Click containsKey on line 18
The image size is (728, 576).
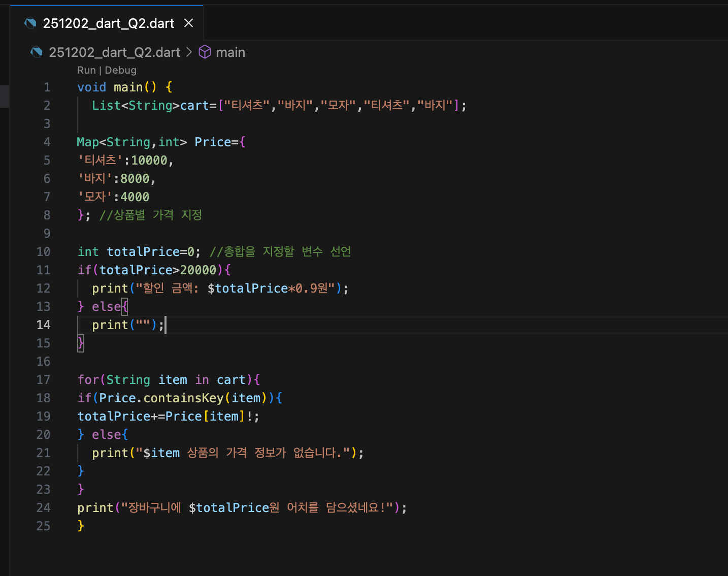coord(184,398)
